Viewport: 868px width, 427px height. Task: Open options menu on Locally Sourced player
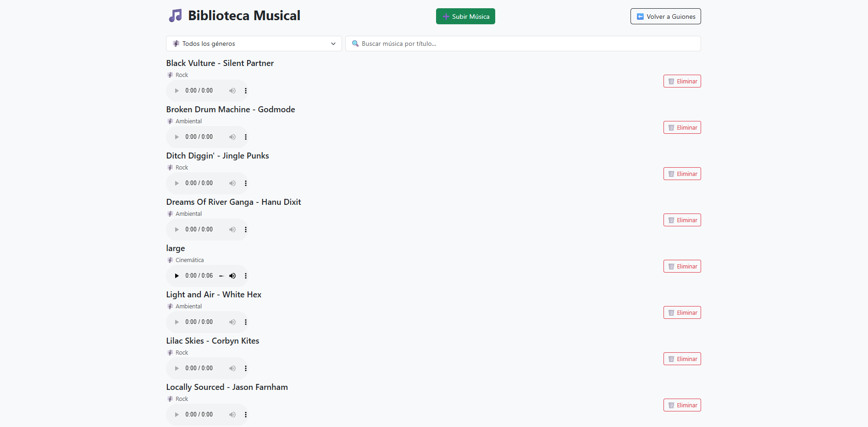point(246,415)
